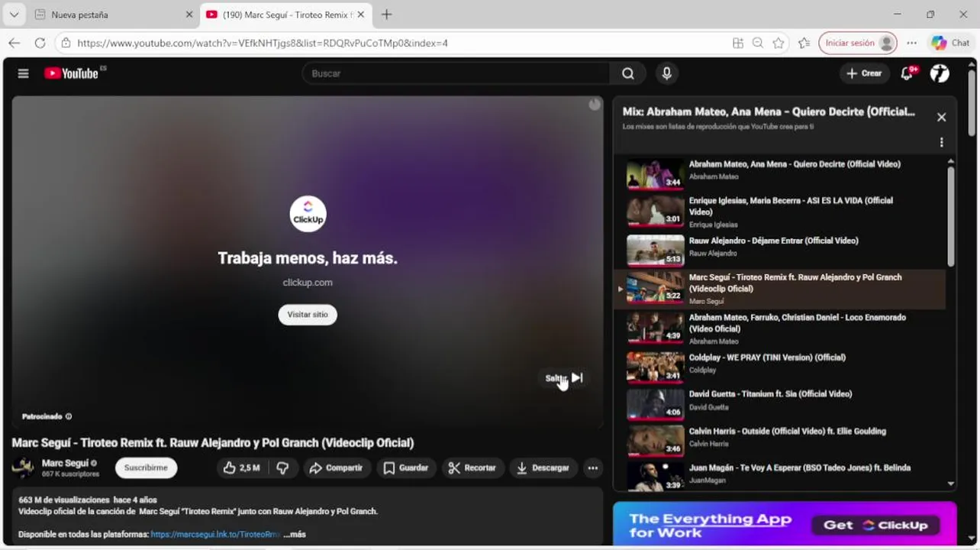Play Calvin Harris Outside playlist item

point(779,441)
